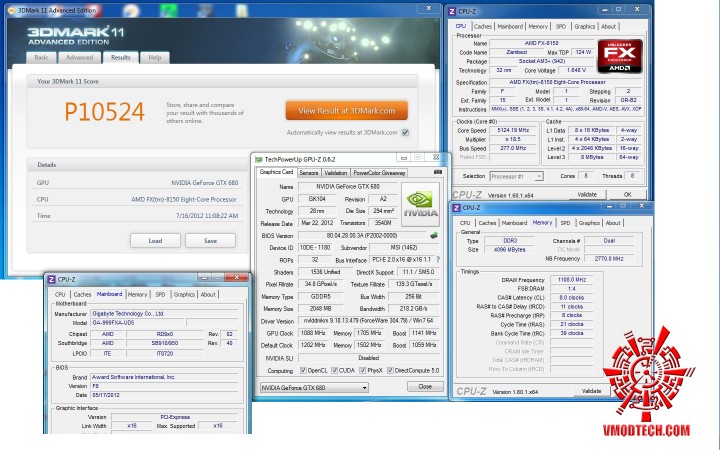The width and height of the screenshot is (720, 450).
Task: Click the BIOS Version field in GPU-Z
Action: tap(362, 235)
